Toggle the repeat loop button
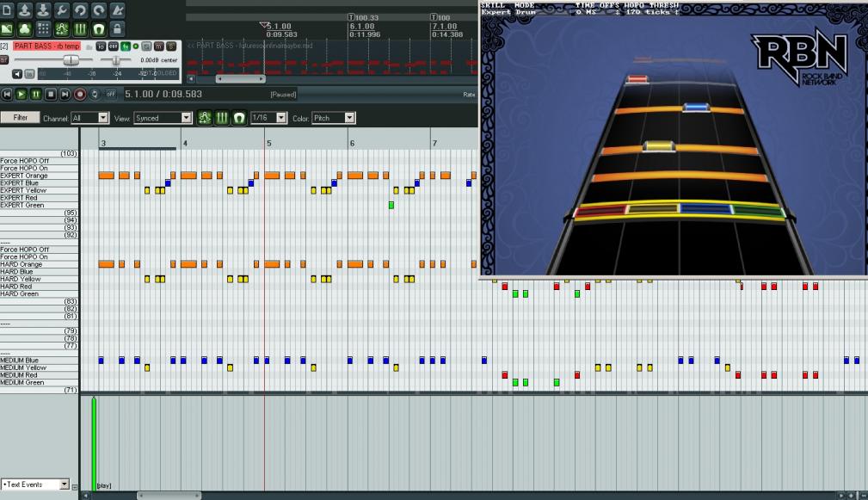The height and width of the screenshot is (500, 868). pos(95,95)
